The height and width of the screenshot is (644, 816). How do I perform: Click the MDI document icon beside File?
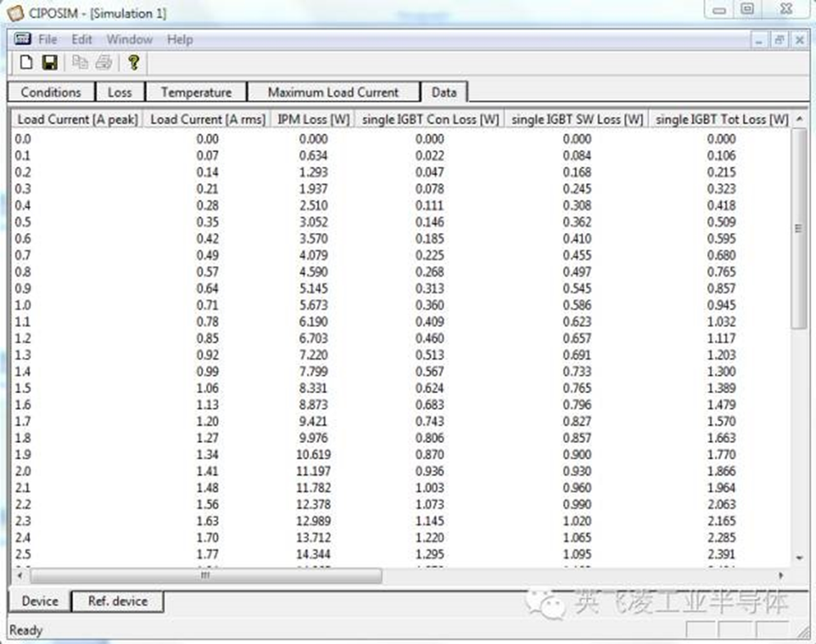(x=23, y=39)
